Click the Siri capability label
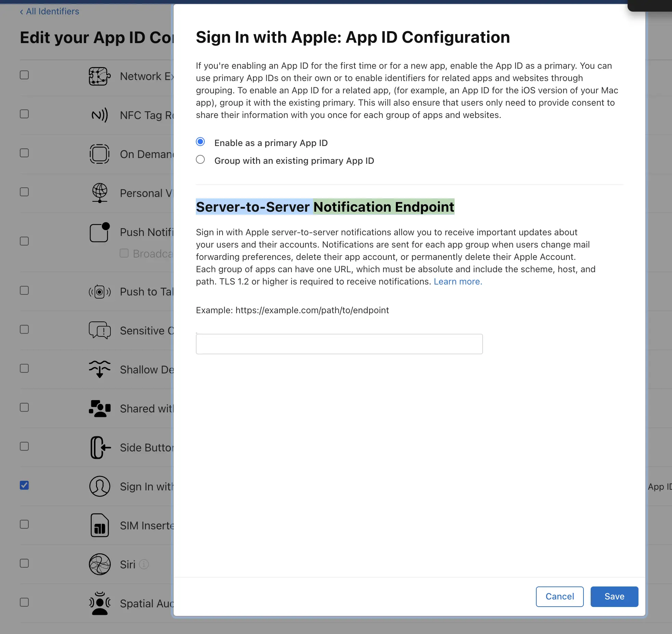 pos(127,565)
